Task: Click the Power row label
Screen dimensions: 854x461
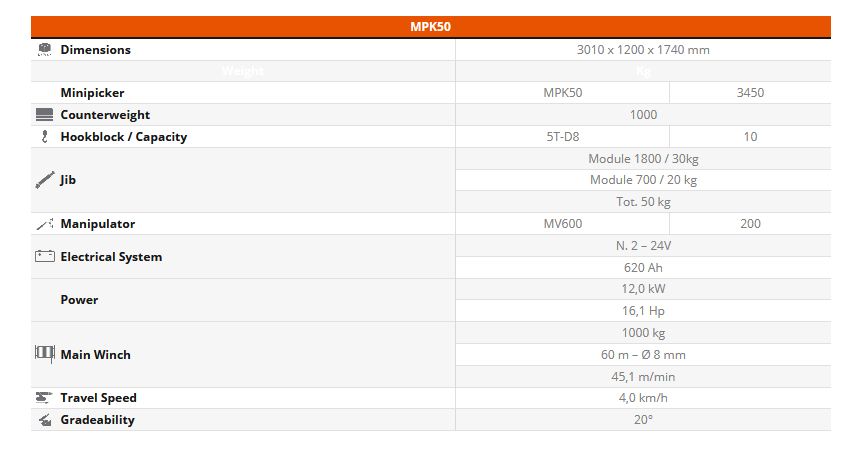Action: click(x=79, y=300)
